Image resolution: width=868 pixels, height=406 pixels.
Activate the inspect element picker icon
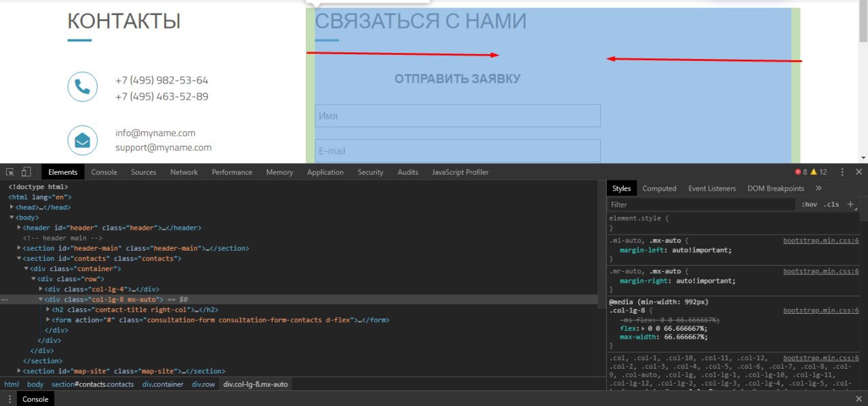click(10, 172)
